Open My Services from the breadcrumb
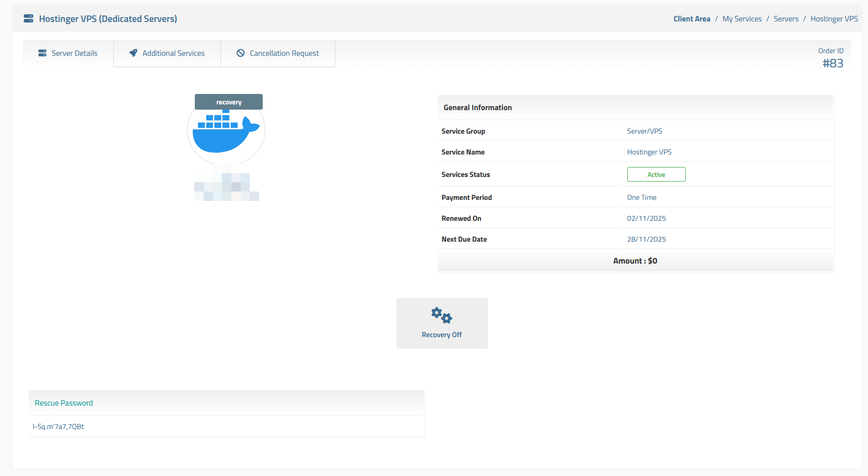Image resolution: width=868 pixels, height=476 pixels. point(742,18)
